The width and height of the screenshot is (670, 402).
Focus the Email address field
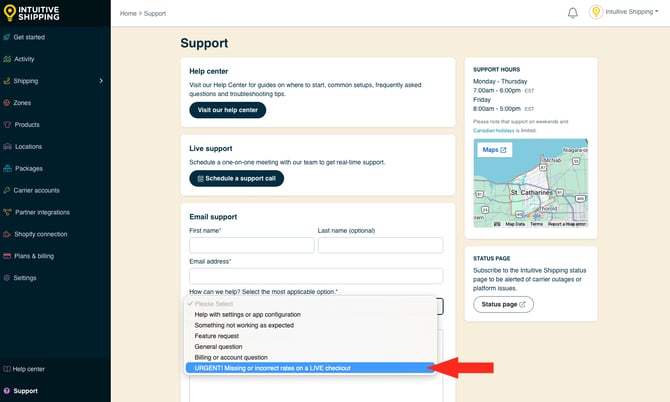(316, 276)
